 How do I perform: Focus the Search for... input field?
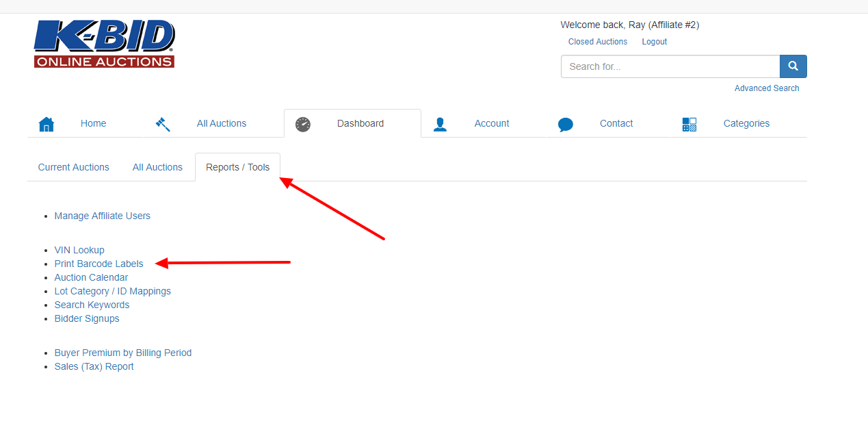670,66
